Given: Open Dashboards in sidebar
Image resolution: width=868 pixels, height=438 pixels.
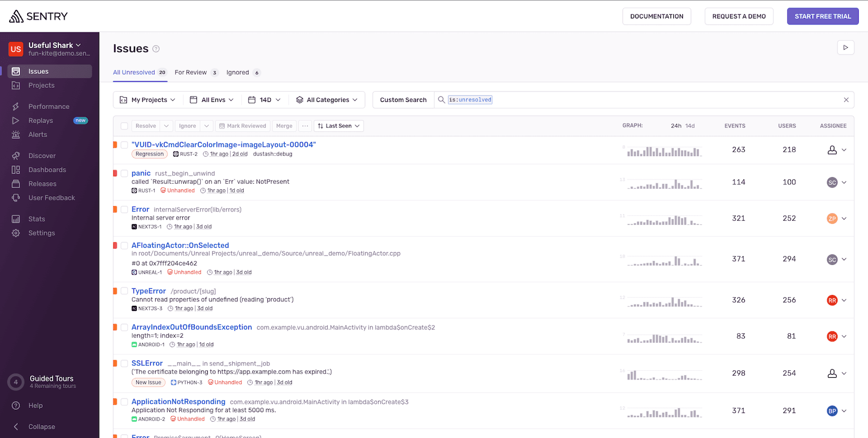Looking at the screenshot, I should coord(47,170).
